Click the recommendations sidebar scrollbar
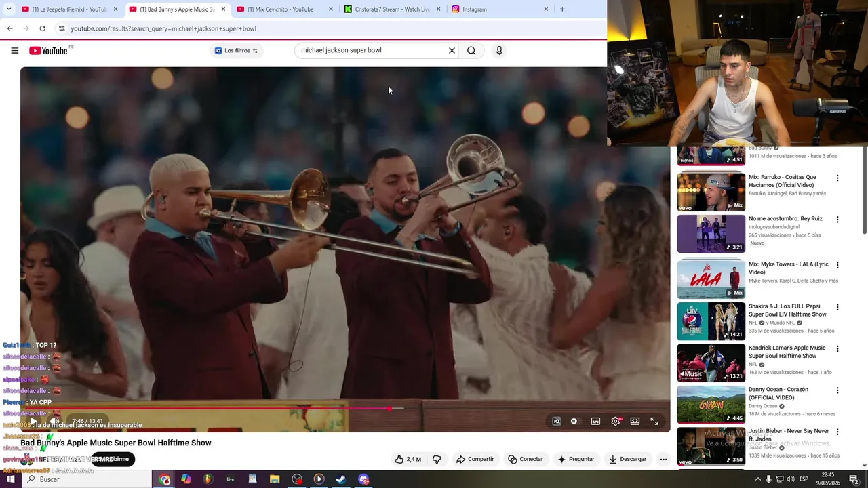Image resolution: width=868 pixels, height=488 pixels. tap(864, 190)
